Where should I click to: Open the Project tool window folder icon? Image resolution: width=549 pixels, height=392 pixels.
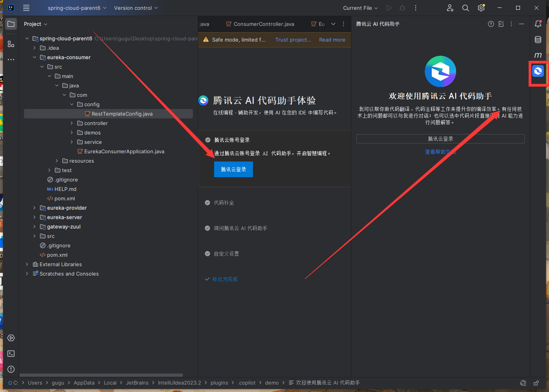(x=11, y=24)
